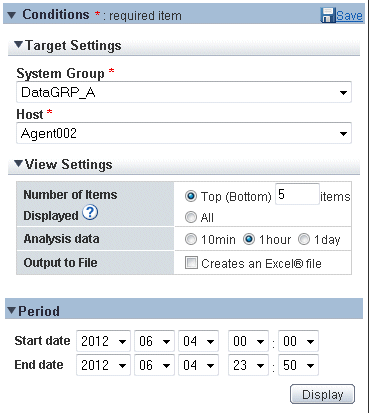Image resolution: width=369 pixels, height=413 pixels.
Task: Enable Creates an Excel file checkbox
Action: (191, 263)
